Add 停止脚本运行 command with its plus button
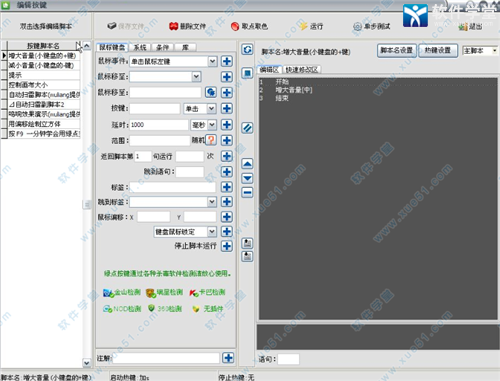Viewport: 500px width, 381px height. point(227,246)
